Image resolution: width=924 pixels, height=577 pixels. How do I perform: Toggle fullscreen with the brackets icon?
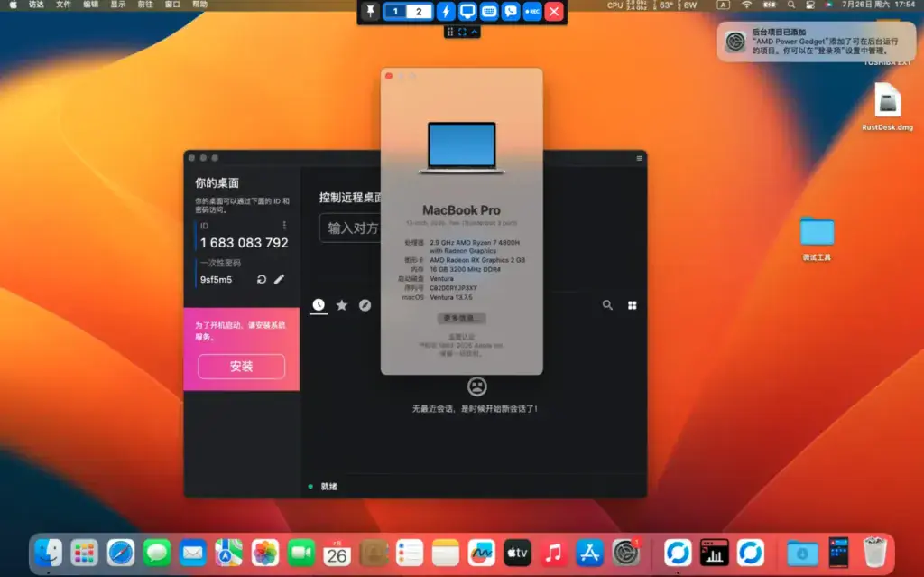pos(462,32)
